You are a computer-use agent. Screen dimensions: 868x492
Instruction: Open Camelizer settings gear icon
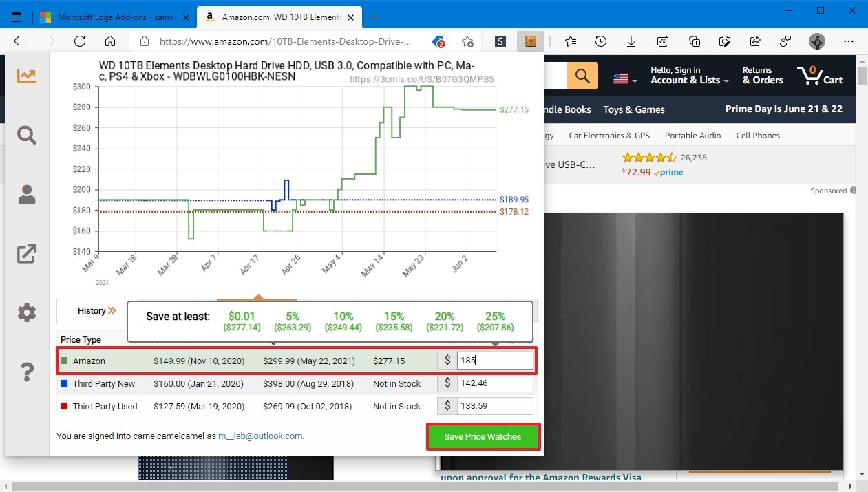click(27, 313)
